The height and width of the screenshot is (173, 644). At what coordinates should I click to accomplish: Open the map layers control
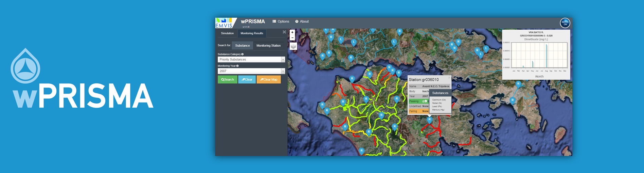293,46
